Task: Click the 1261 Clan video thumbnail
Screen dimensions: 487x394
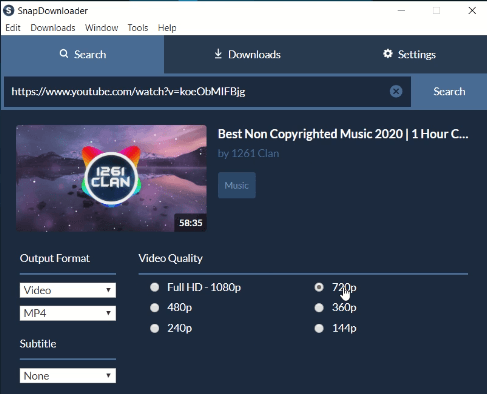Action: tap(111, 178)
